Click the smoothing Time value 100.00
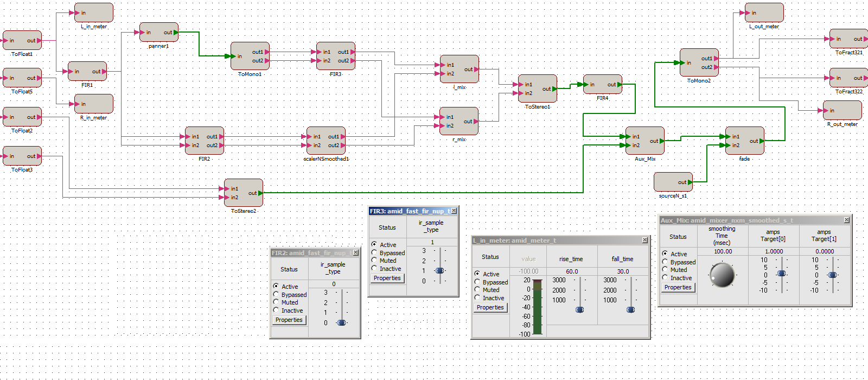Viewport: 868px width, 380px height. [723, 251]
